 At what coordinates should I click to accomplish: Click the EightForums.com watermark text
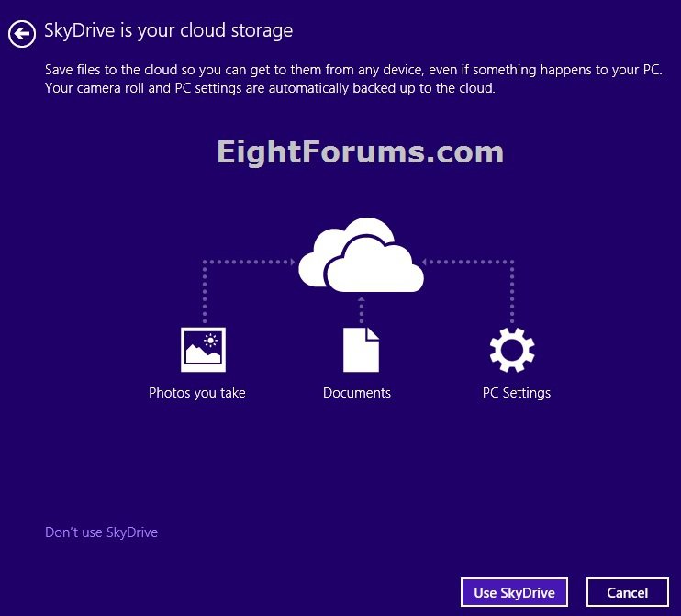click(361, 151)
